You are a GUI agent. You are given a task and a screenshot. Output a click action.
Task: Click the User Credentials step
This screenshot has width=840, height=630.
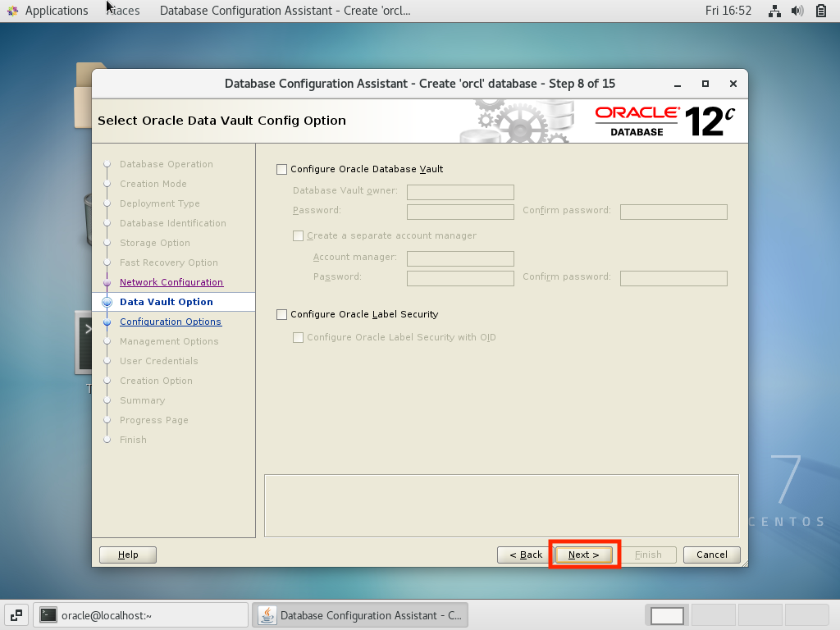point(158,361)
